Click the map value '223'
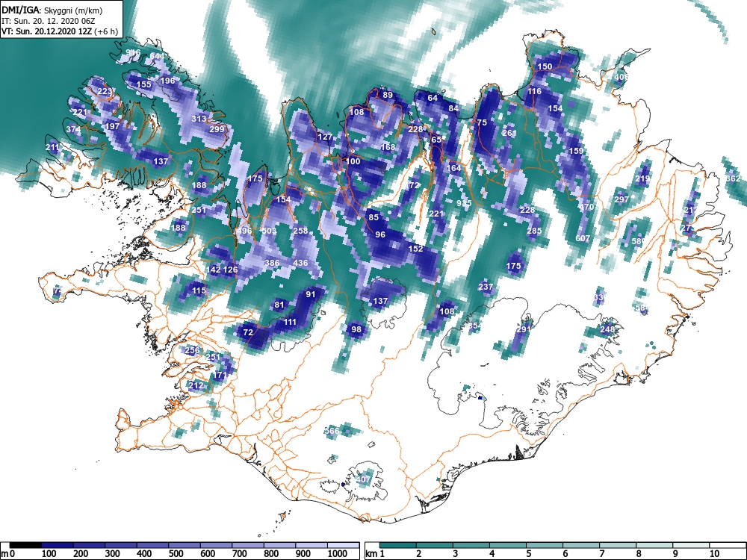This screenshot has height=560, width=747. [105, 91]
